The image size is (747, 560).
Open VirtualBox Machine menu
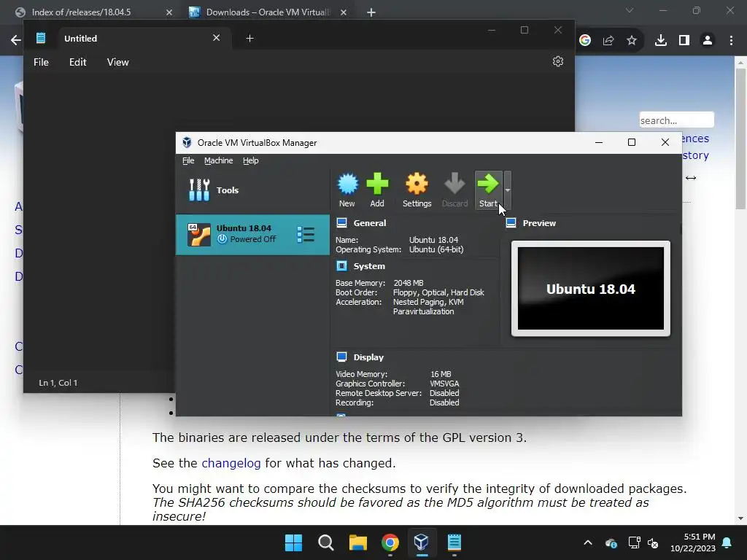(219, 160)
